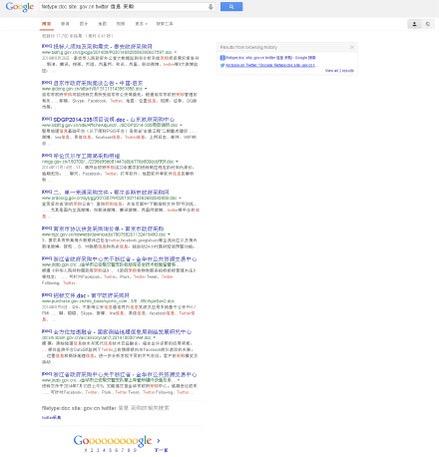This screenshot has height=457, width=439.
Task: Close the browsing history results panel
Action: point(352,47)
